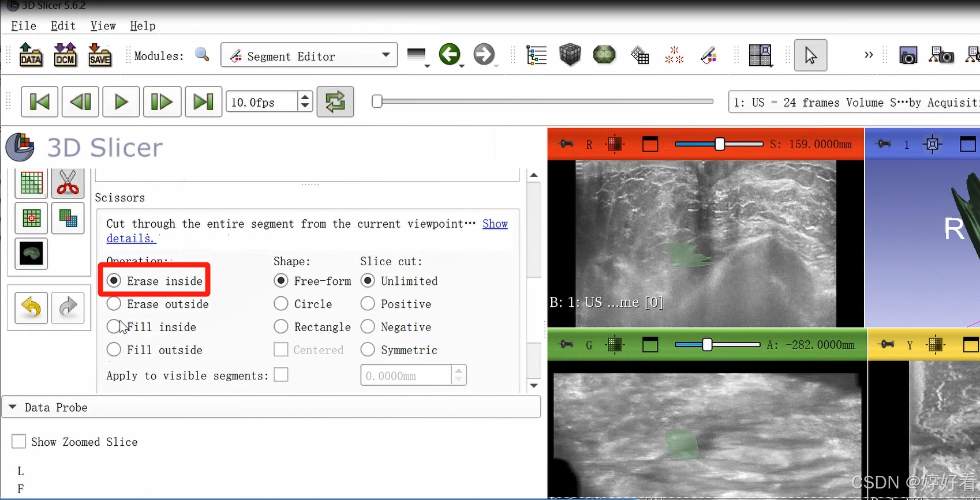Undo the last segmentation edit
980x500 pixels.
(x=31, y=308)
